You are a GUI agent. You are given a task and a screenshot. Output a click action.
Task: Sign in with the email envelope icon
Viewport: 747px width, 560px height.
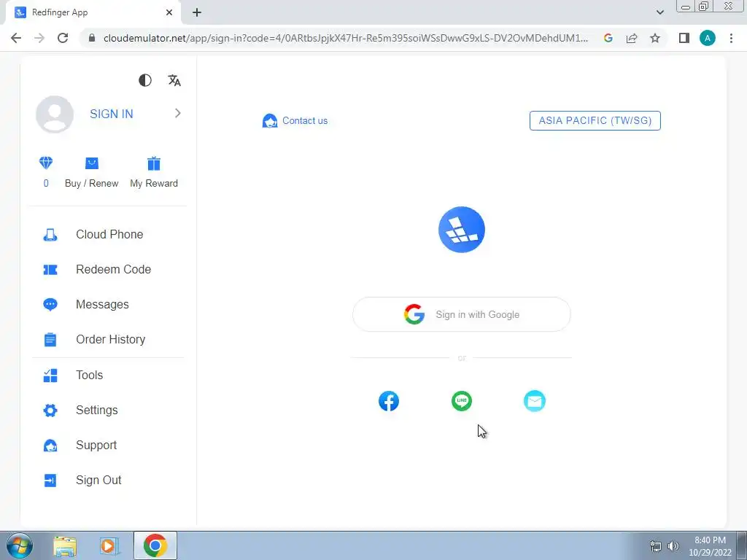pos(535,401)
